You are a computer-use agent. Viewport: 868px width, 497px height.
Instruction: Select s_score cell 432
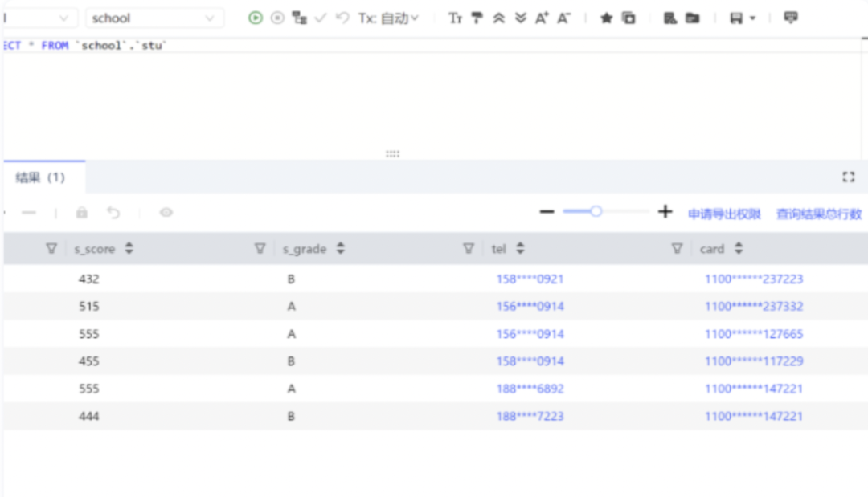click(x=88, y=279)
